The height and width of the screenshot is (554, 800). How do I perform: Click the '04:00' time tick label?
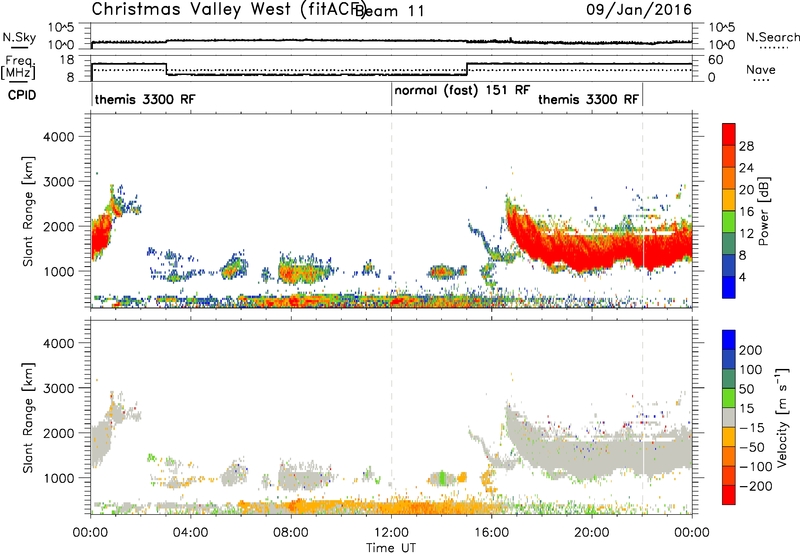pos(190,533)
